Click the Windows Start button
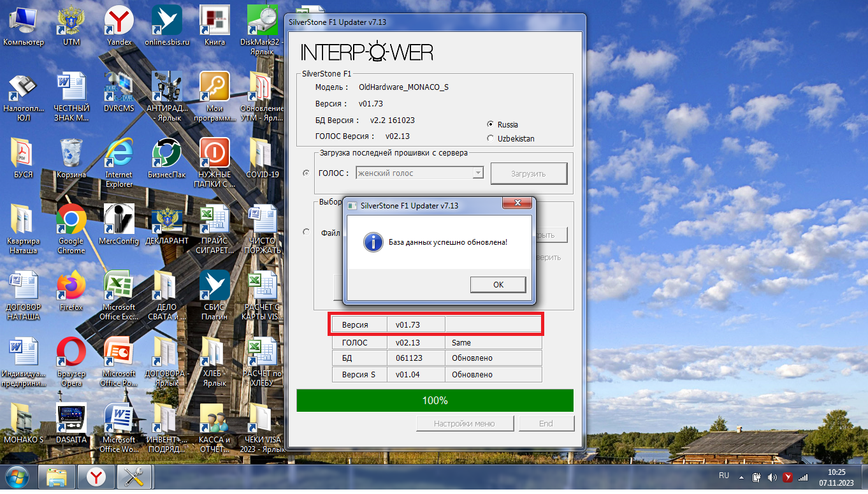The width and height of the screenshot is (868, 494). point(17,477)
